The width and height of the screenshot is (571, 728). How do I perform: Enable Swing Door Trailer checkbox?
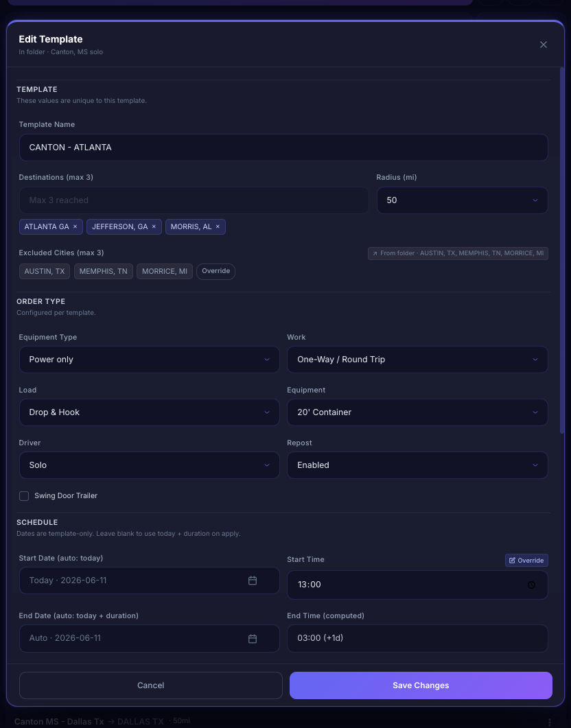(x=24, y=496)
